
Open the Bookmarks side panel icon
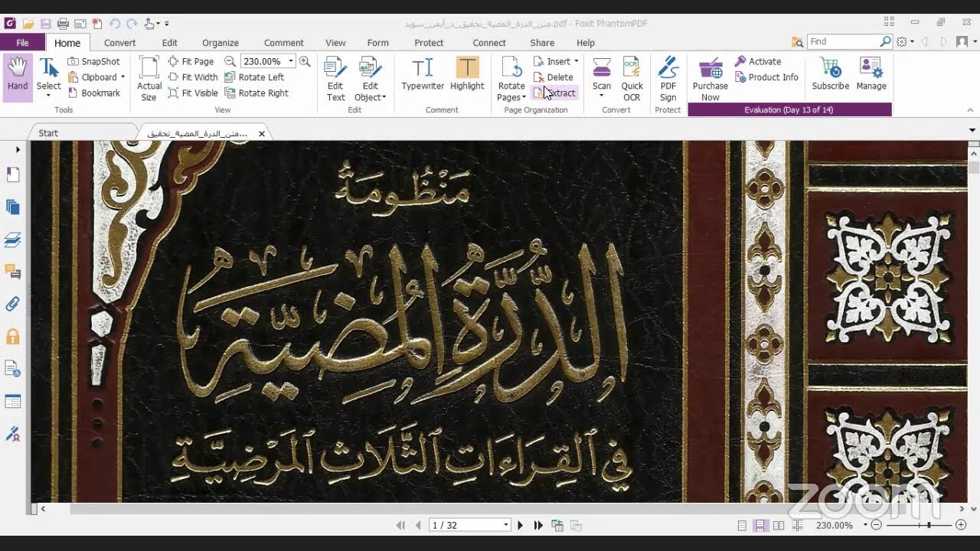pos(13,175)
